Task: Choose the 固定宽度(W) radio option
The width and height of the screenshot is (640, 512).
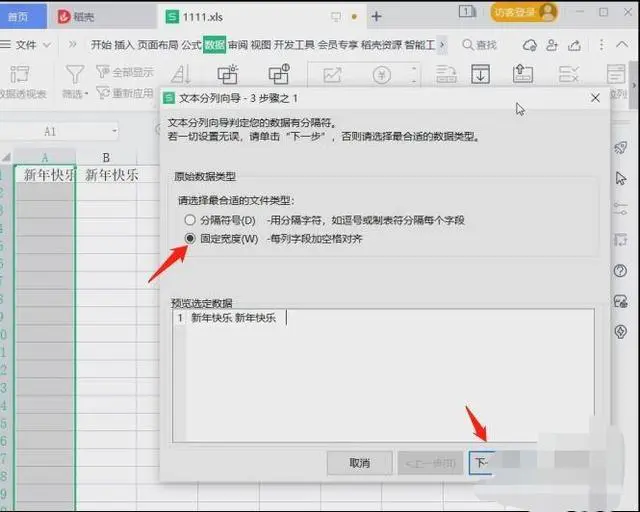Action: [x=190, y=239]
